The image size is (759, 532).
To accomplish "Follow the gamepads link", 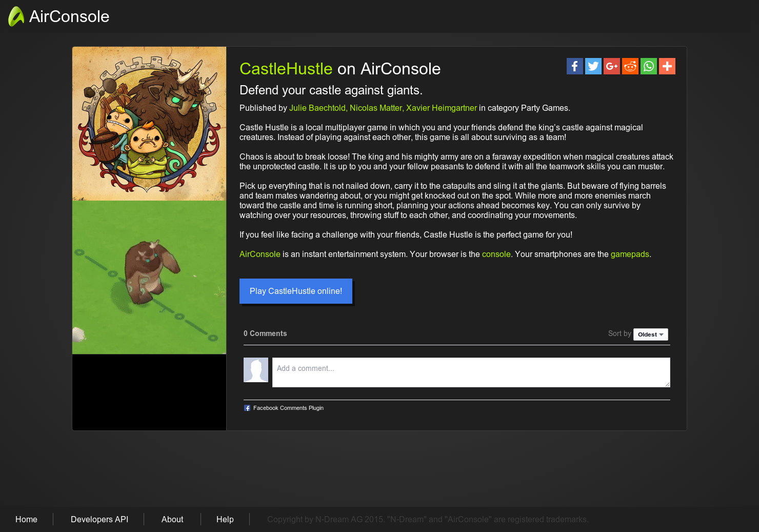I will (x=630, y=254).
